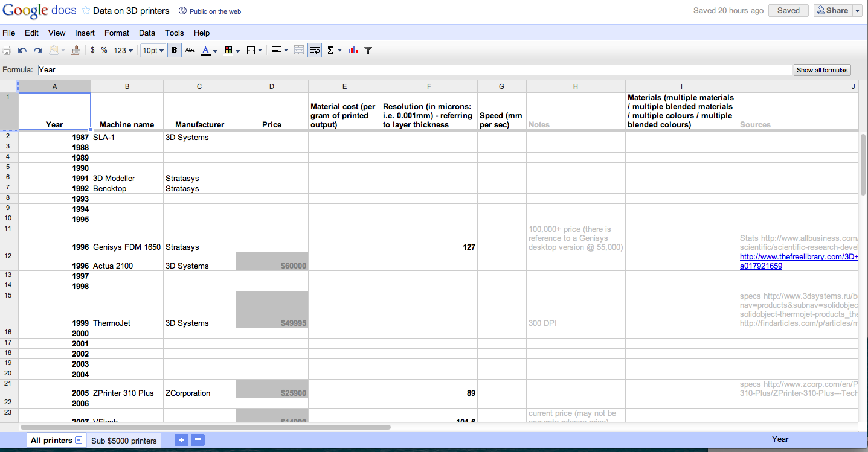
Task: Toggle strikethrough Abc button
Action: [190, 51]
